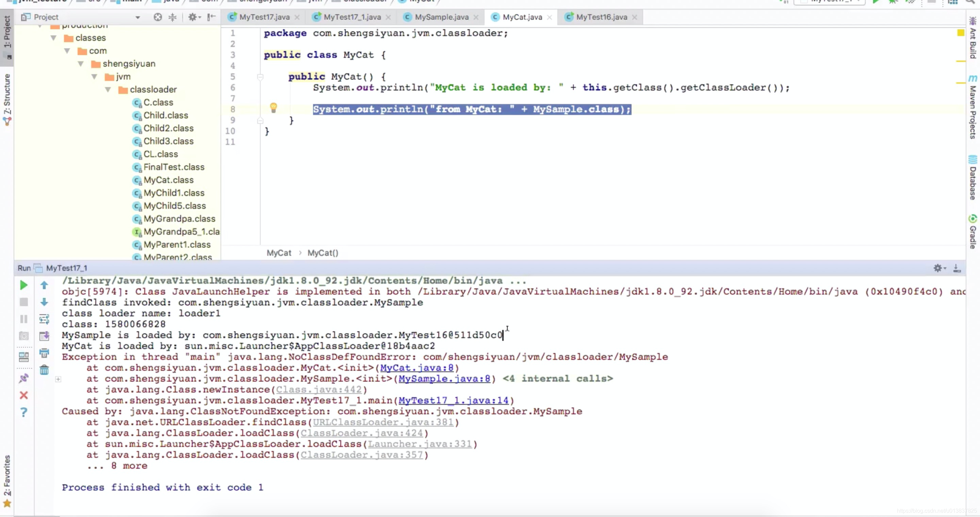Pin the Run tab with pin icon

23,378
